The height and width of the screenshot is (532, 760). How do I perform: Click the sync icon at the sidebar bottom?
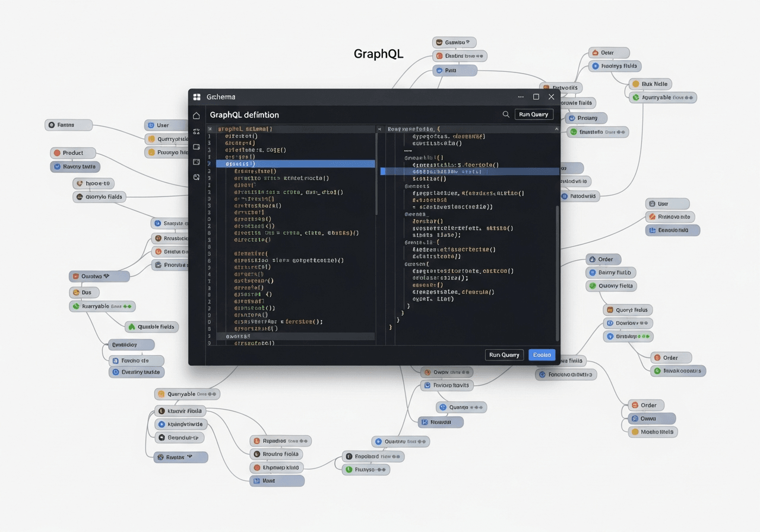click(197, 176)
